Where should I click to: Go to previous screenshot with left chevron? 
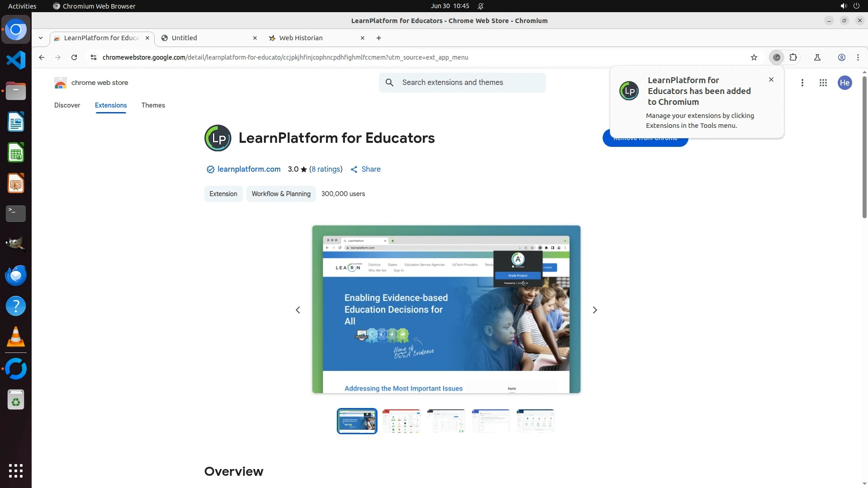[298, 310]
